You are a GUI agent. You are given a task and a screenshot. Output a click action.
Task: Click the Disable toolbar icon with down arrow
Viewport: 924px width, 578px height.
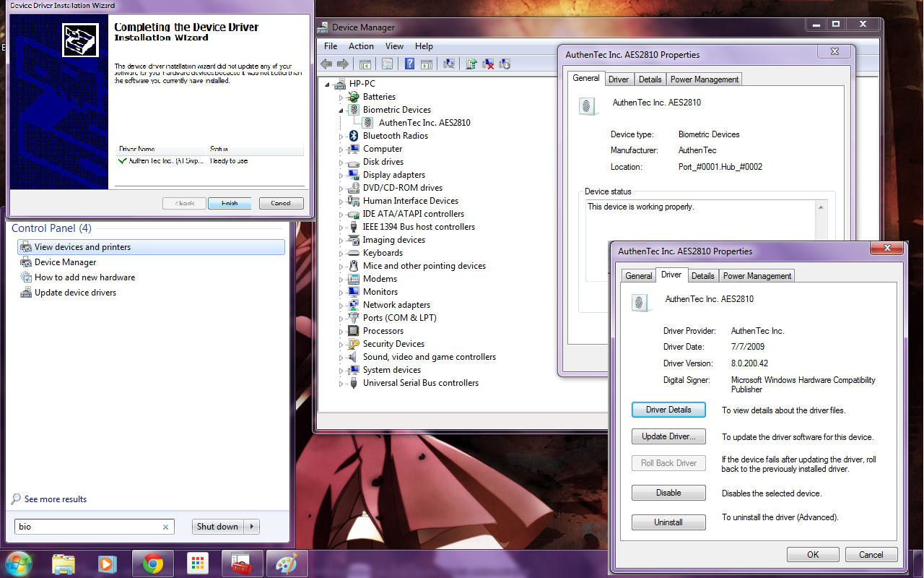click(505, 64)
